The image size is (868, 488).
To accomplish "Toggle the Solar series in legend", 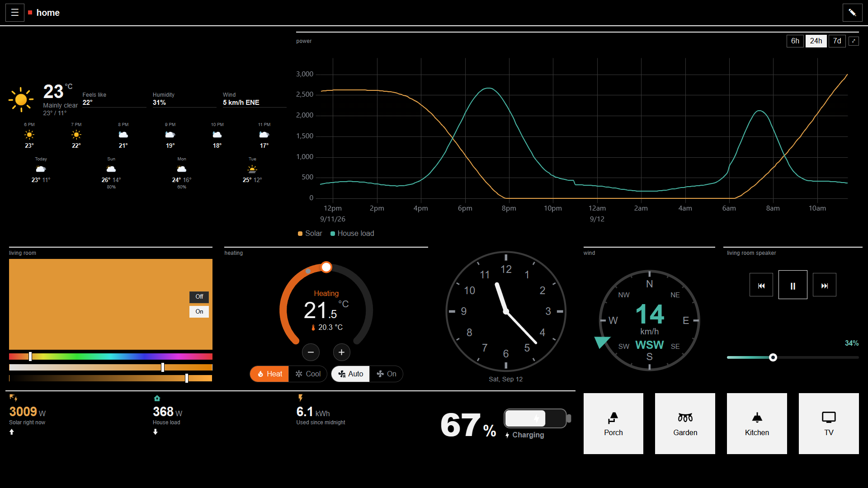I will click(310, 234).
